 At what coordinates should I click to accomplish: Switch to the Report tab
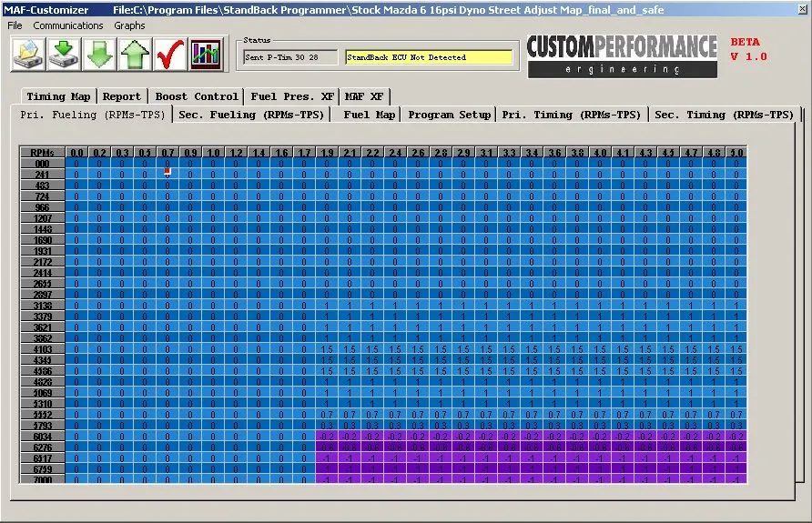tap(122, 96)
